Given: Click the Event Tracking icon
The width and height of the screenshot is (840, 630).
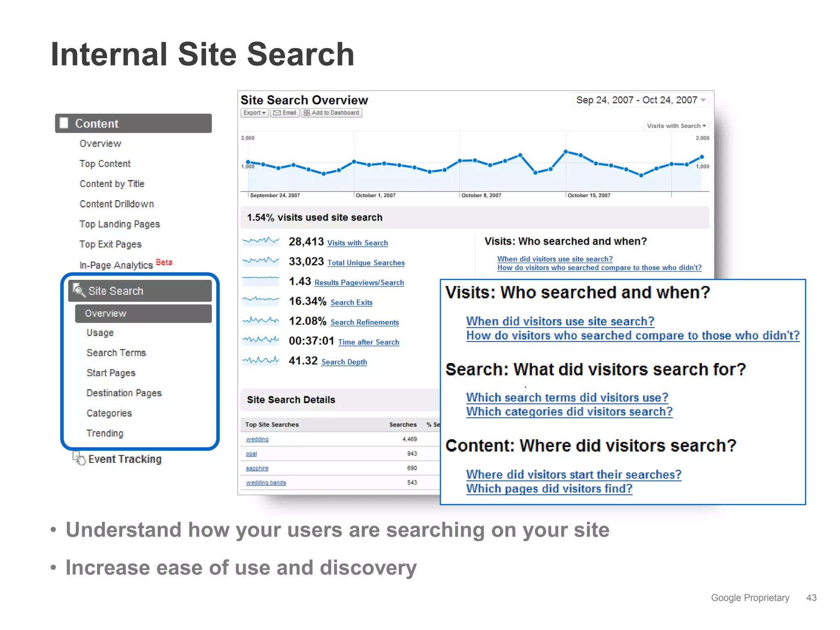Looking at the screenshot, I should coord(79,458).
